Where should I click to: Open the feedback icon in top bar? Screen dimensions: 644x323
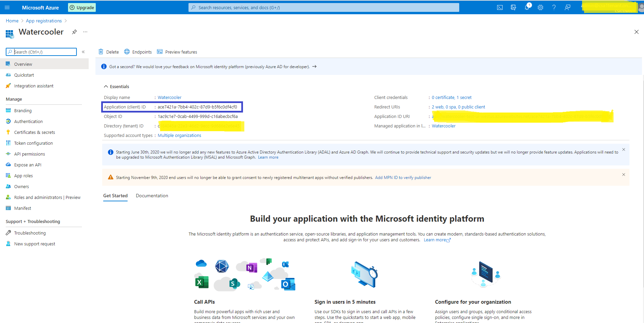click(x=568, y=7)
